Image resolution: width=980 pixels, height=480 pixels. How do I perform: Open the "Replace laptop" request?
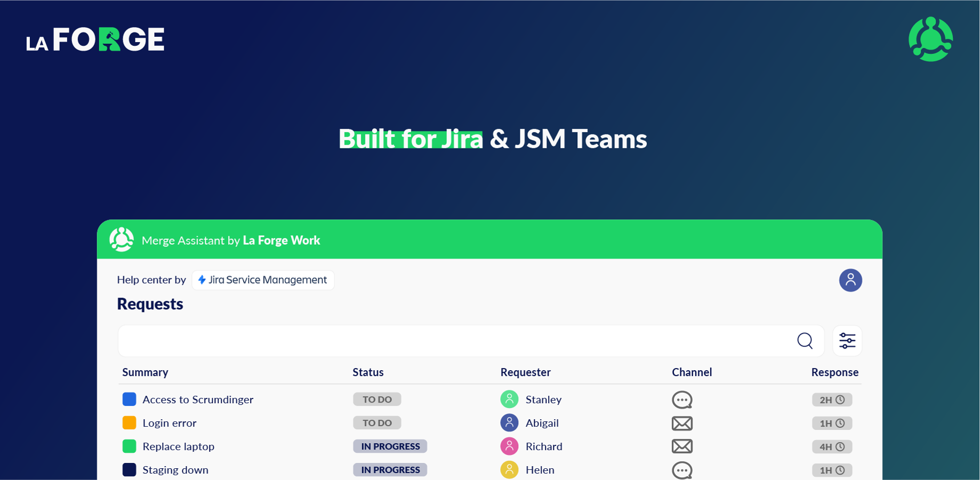coord(179,446)
